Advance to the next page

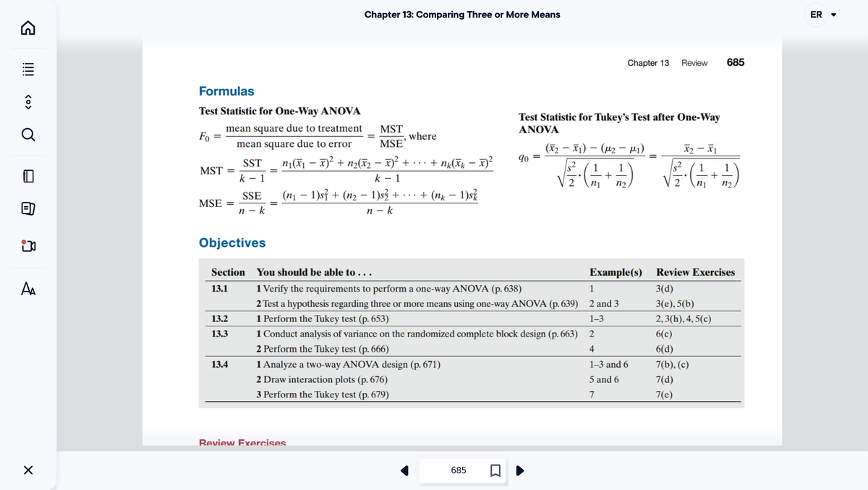pyautogui.click(x=519, y=470)
